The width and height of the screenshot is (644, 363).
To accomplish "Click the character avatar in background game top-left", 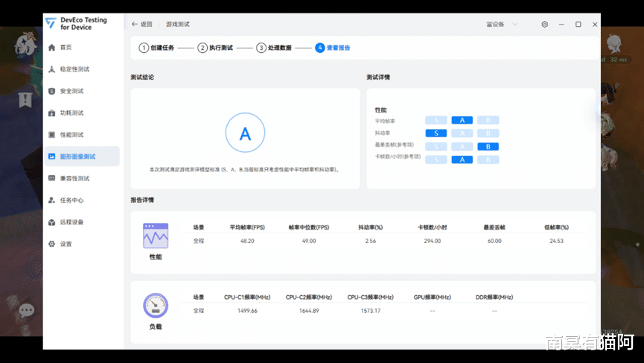I will point(25,45).
